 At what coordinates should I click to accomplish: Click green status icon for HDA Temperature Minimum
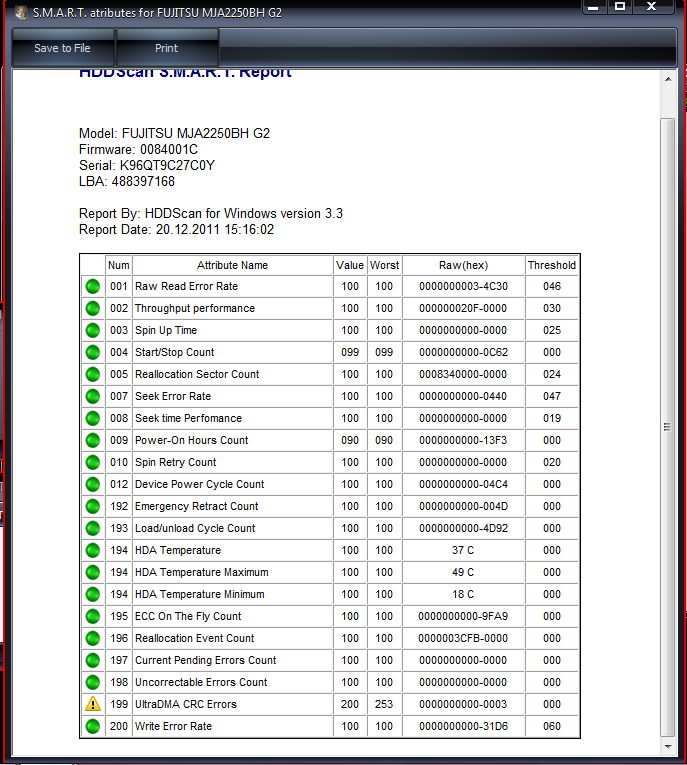93,594
